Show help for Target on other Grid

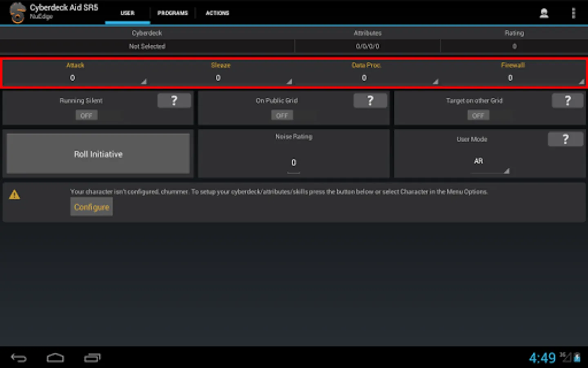pos(568,101)
